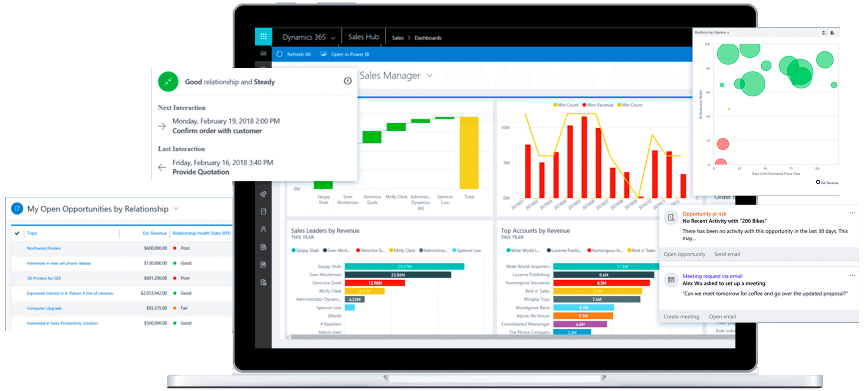Image resolution: width=868 pixels, height=391 pixels.
Task: Click the info icon on relationship card
Action: 348,81
